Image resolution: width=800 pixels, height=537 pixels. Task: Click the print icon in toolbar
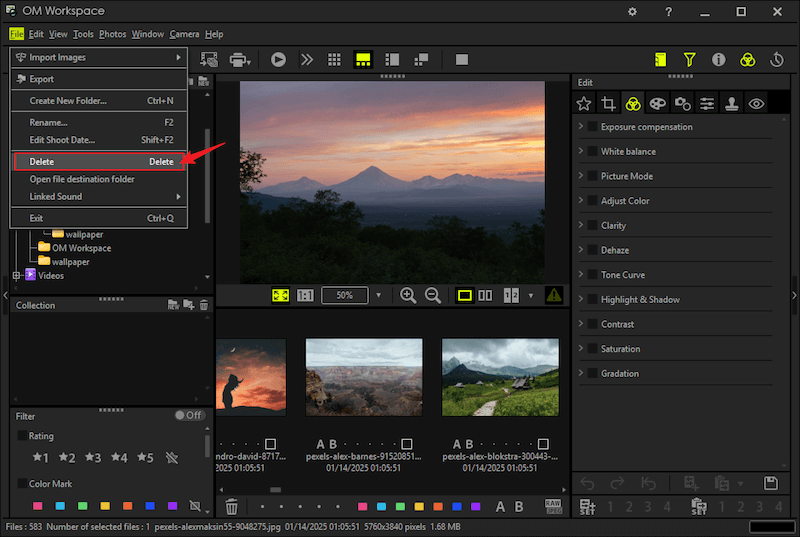[240, 60]
